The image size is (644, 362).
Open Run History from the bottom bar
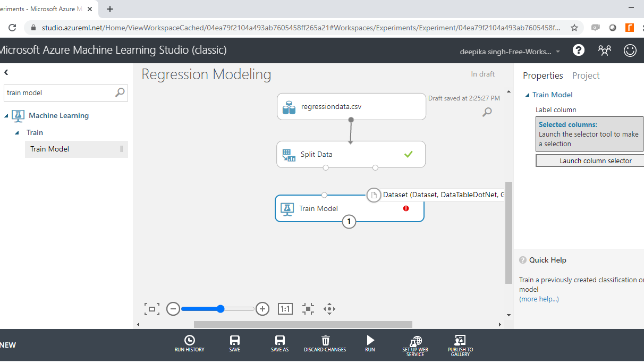tap(189, 343)
